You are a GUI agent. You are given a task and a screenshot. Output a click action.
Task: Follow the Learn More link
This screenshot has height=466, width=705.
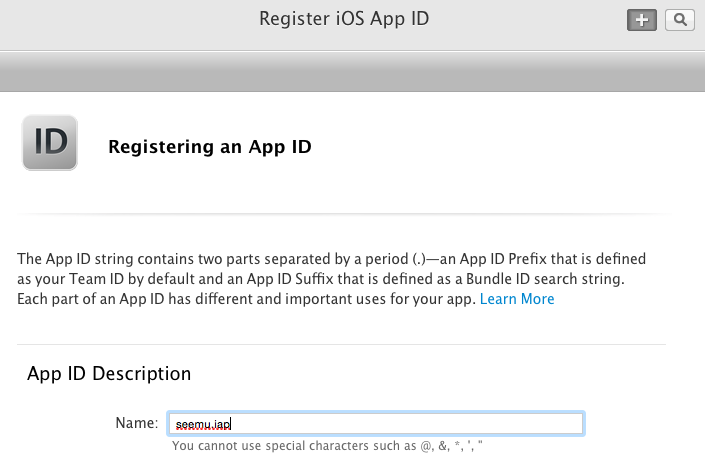pyautogui.click(x=517, y=299)
